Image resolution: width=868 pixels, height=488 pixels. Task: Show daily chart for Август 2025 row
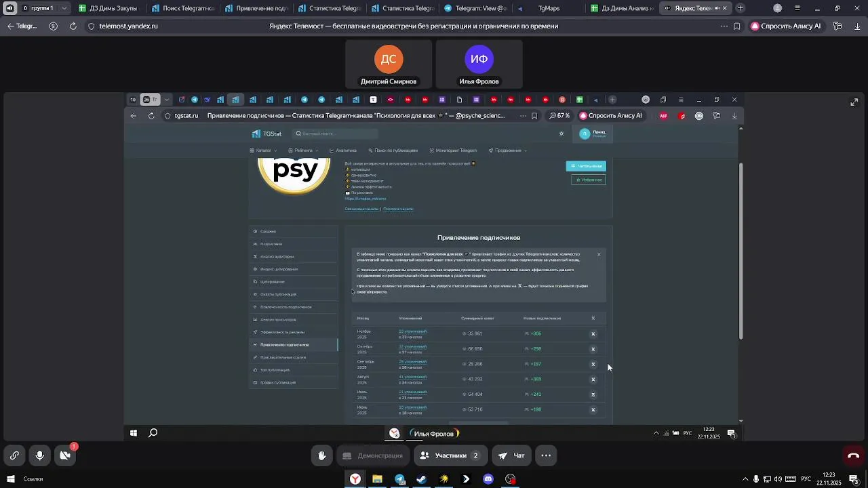[x=593, y=380]
